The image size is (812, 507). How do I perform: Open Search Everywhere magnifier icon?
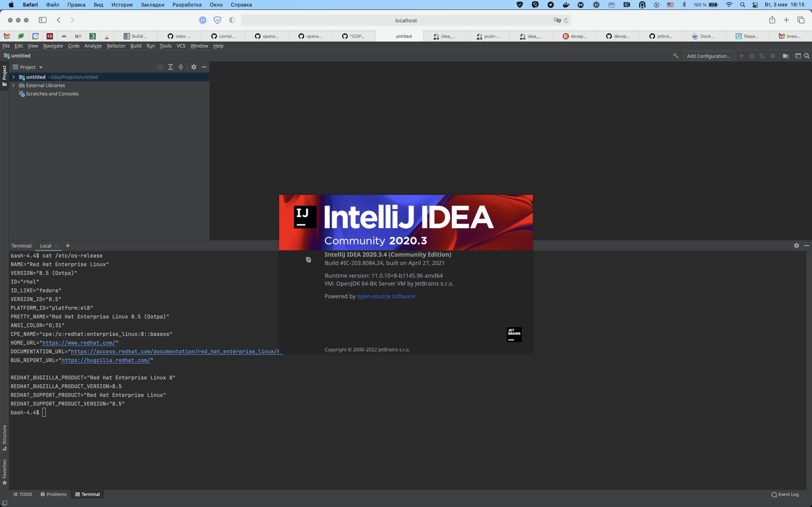pyautogui.click(x=807, y=56)
